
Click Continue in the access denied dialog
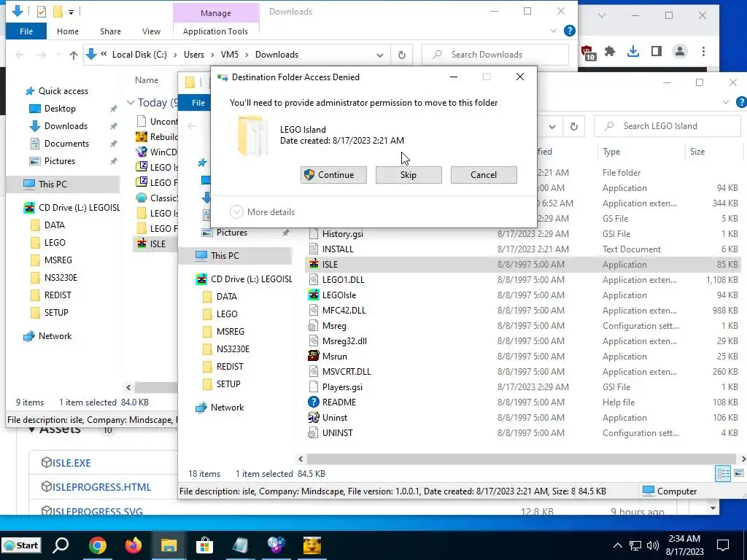pyautogui.click(x=333, y=175)
